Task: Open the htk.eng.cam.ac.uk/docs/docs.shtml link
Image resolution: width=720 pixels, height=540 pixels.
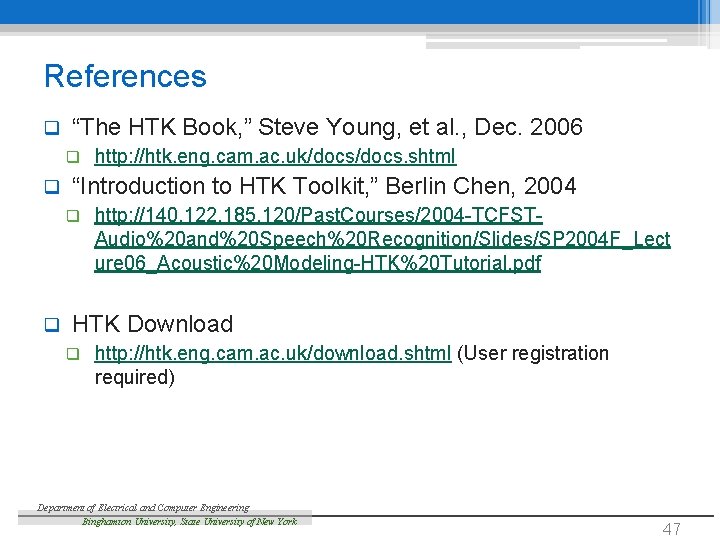Action: [275, 157]
